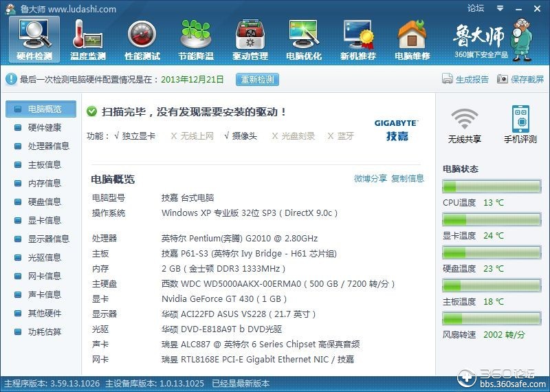Open the title bar dropdown menu arrow
Viewport: 550px width, 392px height.
click(500, 8)
